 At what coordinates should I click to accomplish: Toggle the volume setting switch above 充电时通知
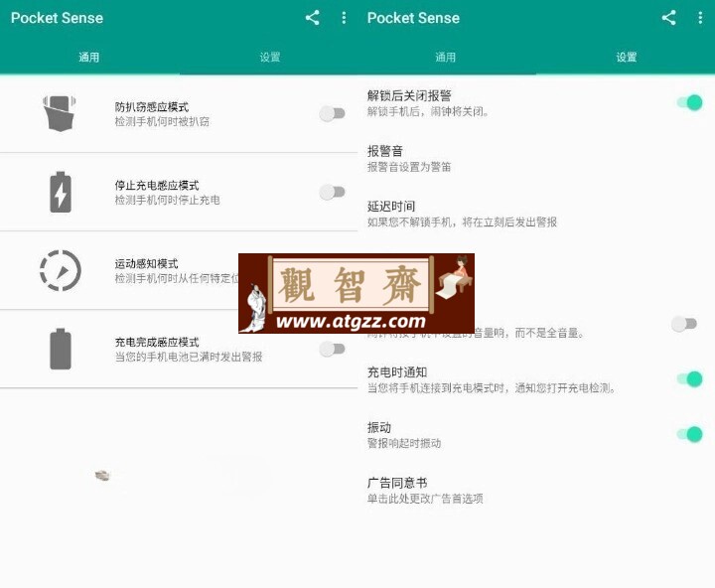pos(684,324)
